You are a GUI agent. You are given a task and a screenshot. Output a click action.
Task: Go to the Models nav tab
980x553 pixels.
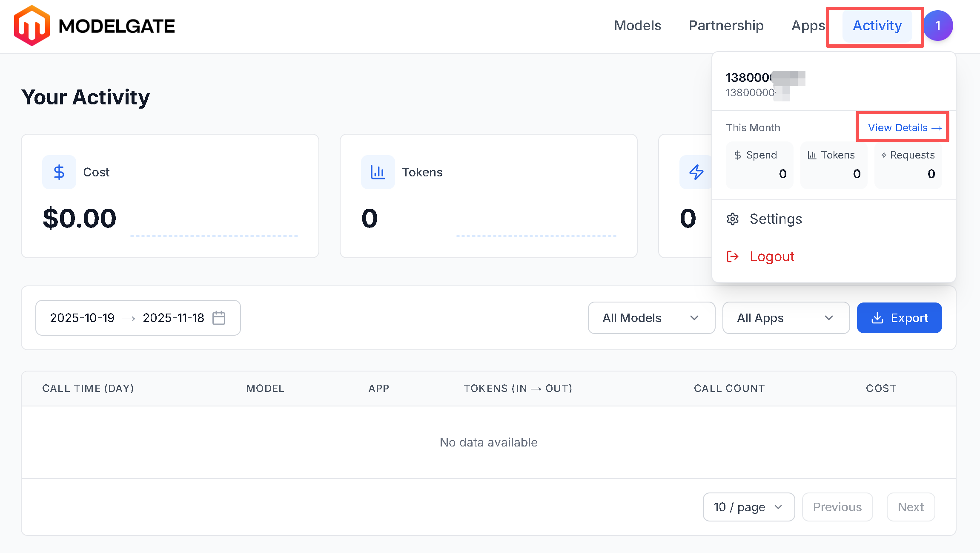point(637,26)
